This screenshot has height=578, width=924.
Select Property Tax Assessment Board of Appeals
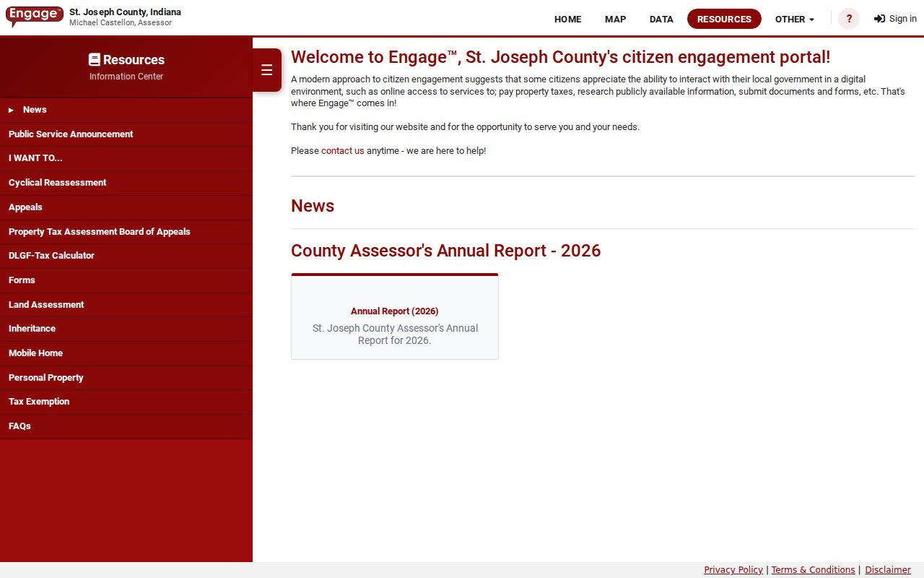click(126, 232)
